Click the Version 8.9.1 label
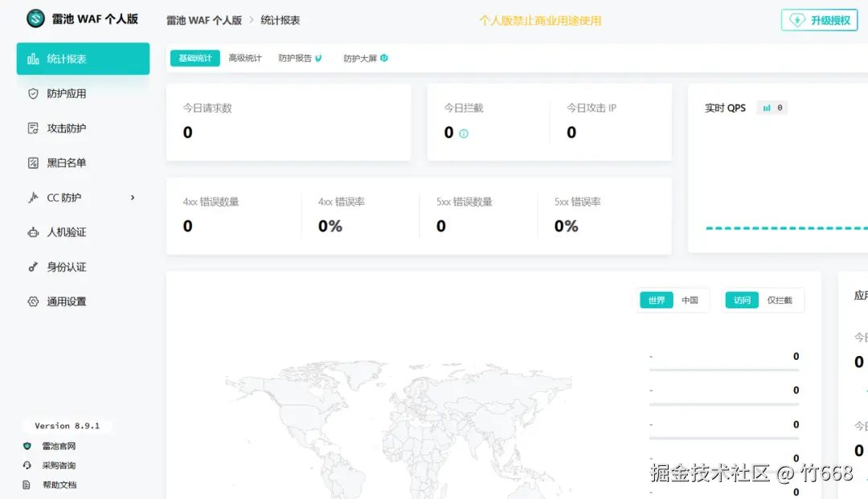This screenshot has width=868, height=499. click(68, 426)
